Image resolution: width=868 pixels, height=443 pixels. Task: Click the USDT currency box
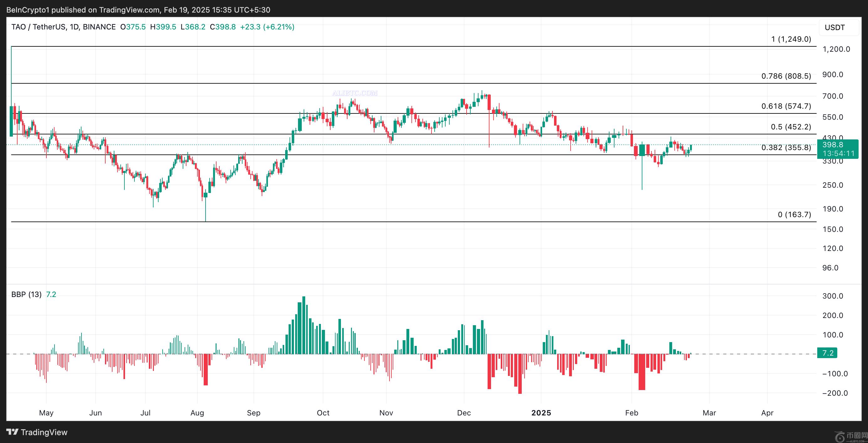coord(834,28)
